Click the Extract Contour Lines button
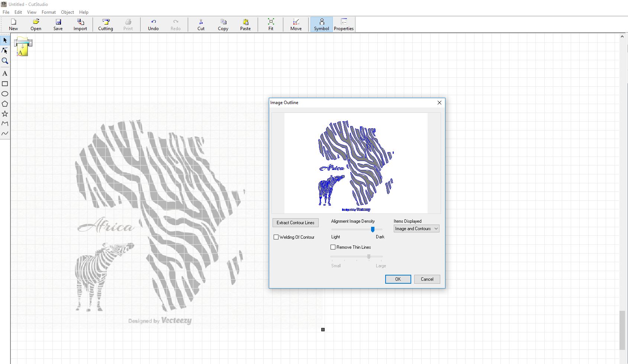The width and height of the screenshot is (628, 364). coord(296,223)
